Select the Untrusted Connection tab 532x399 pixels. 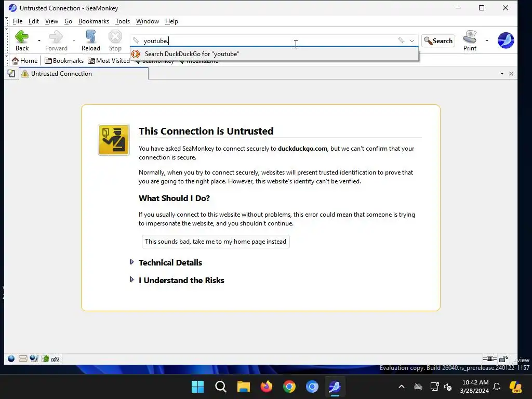(x=84, y=74)
